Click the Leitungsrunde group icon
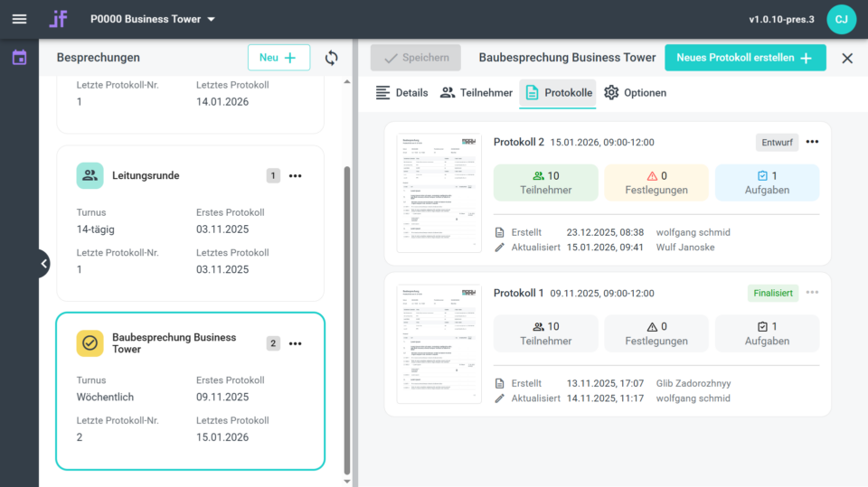The image size is (868, 487). click(90, 176)
